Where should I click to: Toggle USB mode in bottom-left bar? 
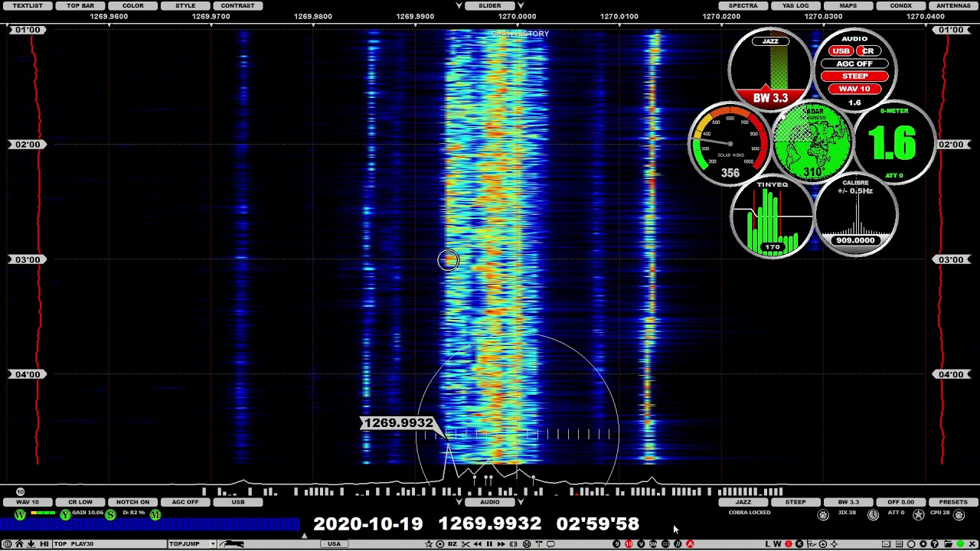pos(238,502)
